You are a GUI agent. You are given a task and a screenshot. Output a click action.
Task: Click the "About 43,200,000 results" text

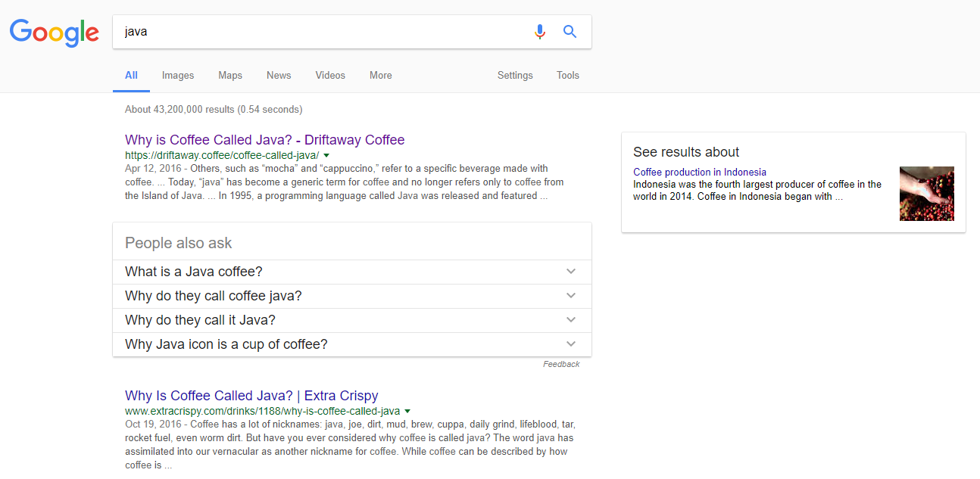click(x=214, y=110)
